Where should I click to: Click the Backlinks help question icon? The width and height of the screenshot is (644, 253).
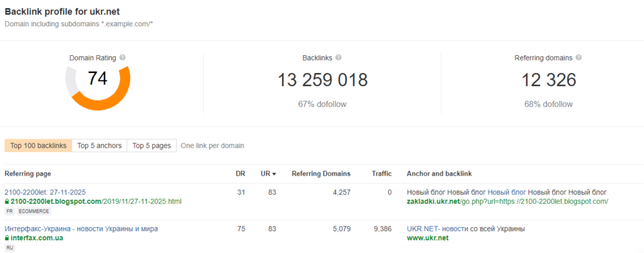click(x=338, y=57)
